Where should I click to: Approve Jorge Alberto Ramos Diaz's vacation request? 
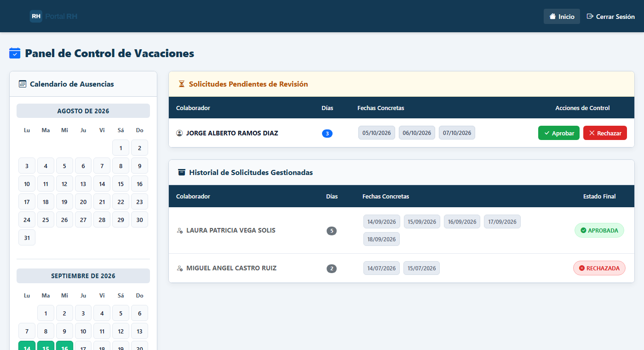pyautogui.click(x=559, y=133)
